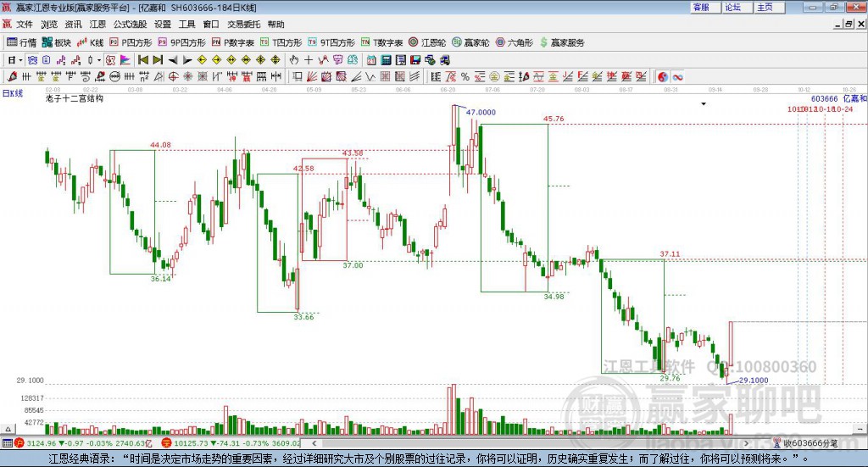868x467 pixels.
Task: Choose the zigzag V wave line tool
Action: 370,77
